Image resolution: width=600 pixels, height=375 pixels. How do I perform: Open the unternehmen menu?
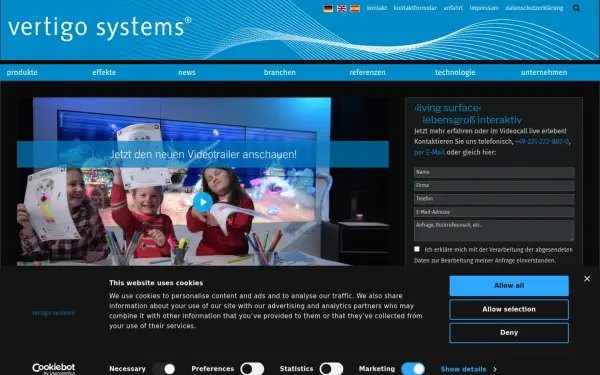[x=544, y=72]
